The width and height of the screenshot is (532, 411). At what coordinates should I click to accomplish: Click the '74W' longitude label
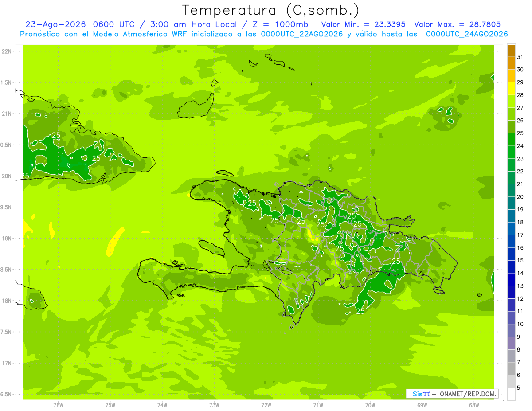[x=162, y=405]
